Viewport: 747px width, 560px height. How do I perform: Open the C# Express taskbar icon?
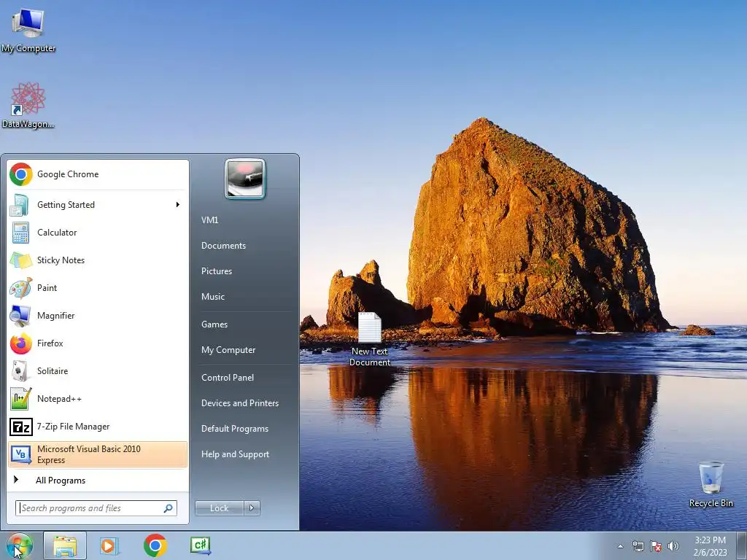[x=201, y=545]
